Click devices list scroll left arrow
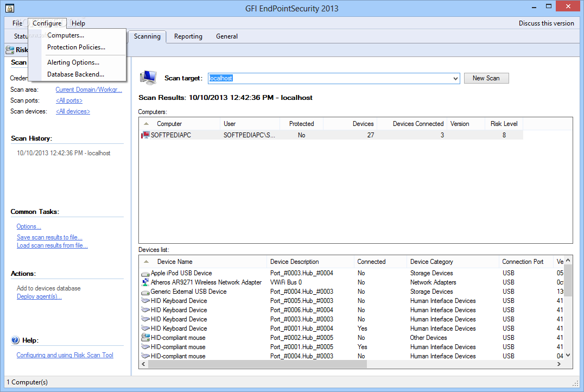This screenshot has width=584, height=392. click(143, 364)
